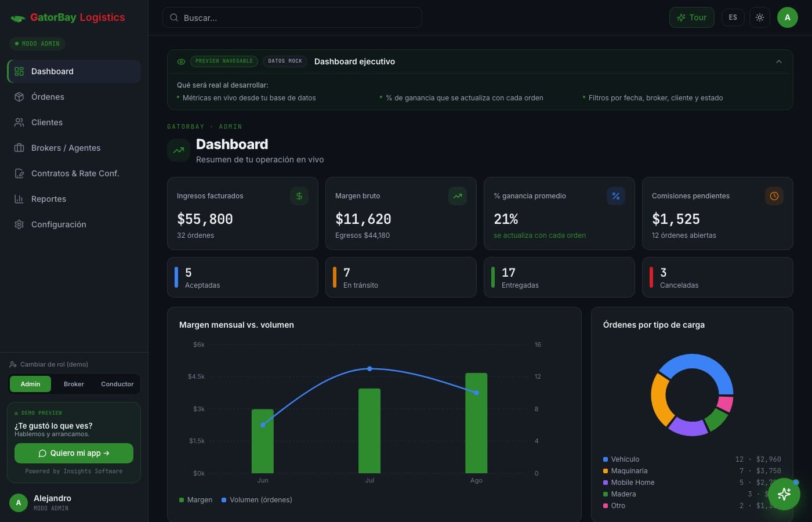812x522 pixels.
Task: Click the magnifier icon in search bar
Action: click(174, 17)
